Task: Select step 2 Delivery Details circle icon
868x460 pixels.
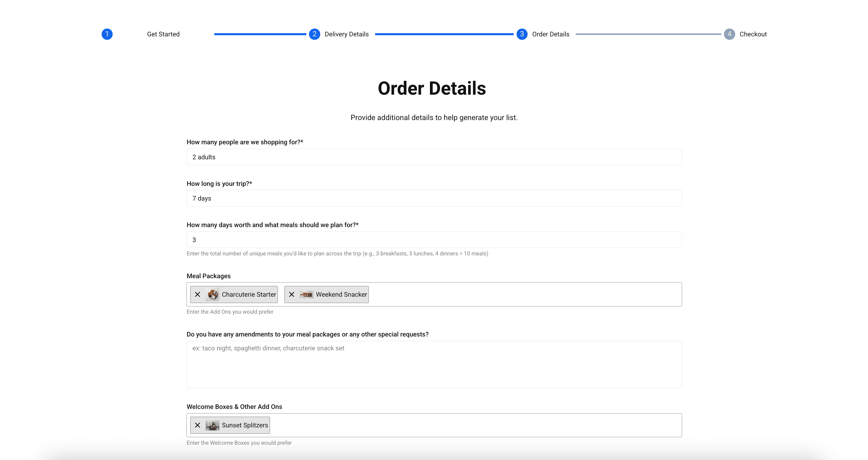Action: pyautogui.click(x=314, y=34)
